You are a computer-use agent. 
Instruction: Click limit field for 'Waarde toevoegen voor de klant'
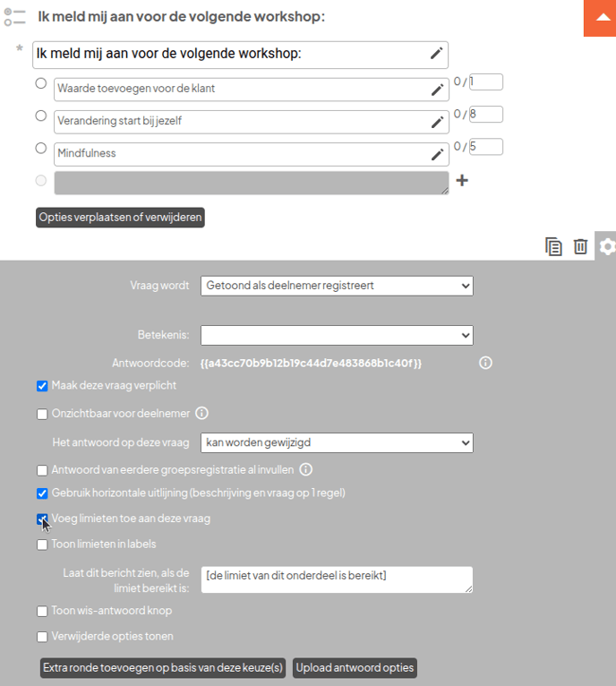click(486, 81)
